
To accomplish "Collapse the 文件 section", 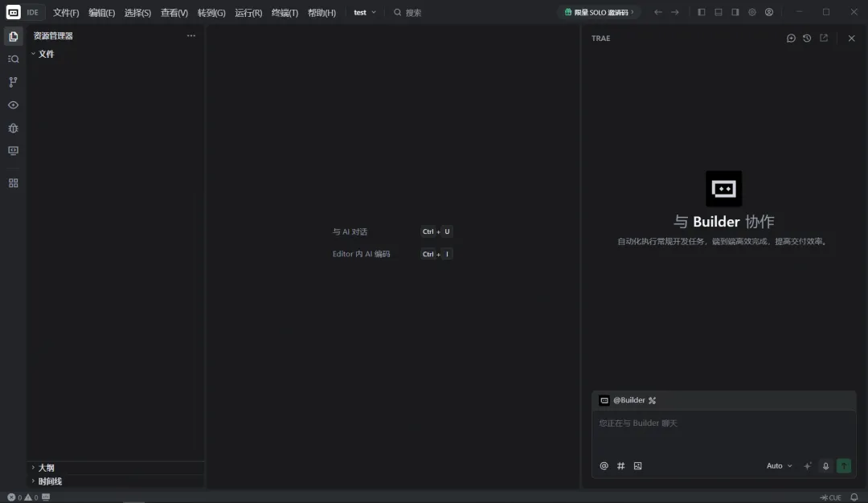I will (x=116, y=54).
